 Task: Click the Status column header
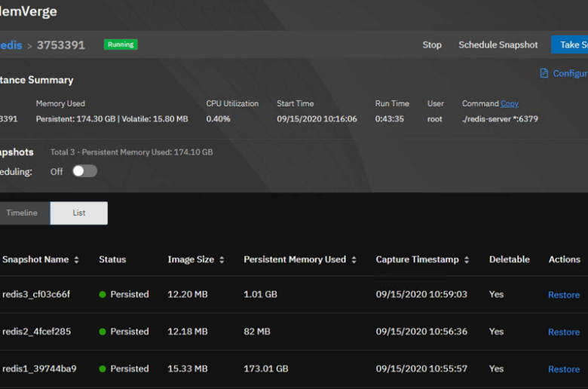pyautogui.click(x=112, y=259)
